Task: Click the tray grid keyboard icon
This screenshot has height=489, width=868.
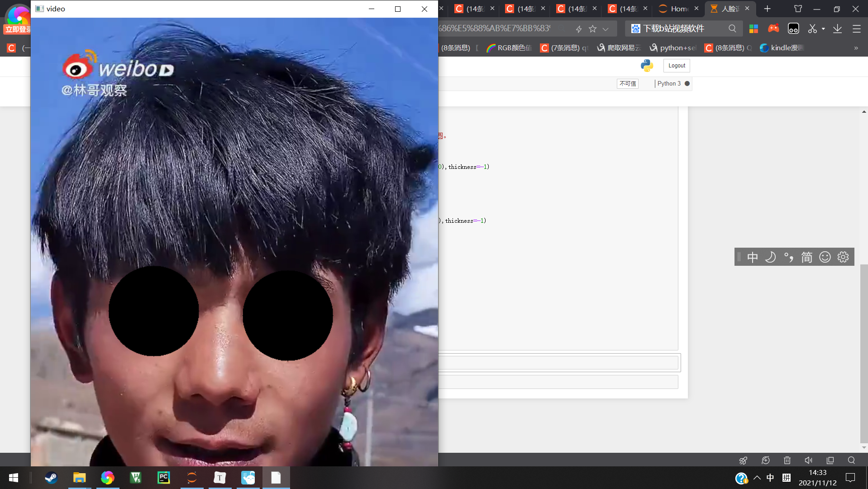Action: (787, 478)
